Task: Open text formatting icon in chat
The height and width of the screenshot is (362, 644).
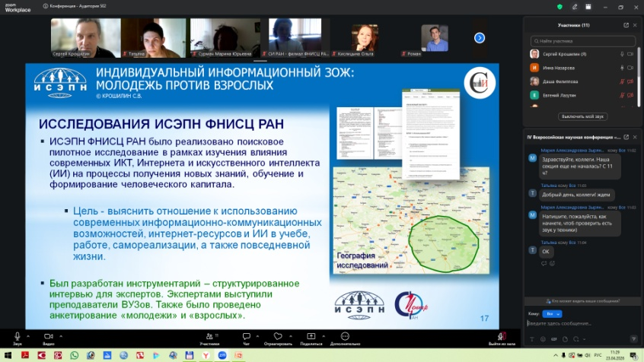Action: (532, 339)
